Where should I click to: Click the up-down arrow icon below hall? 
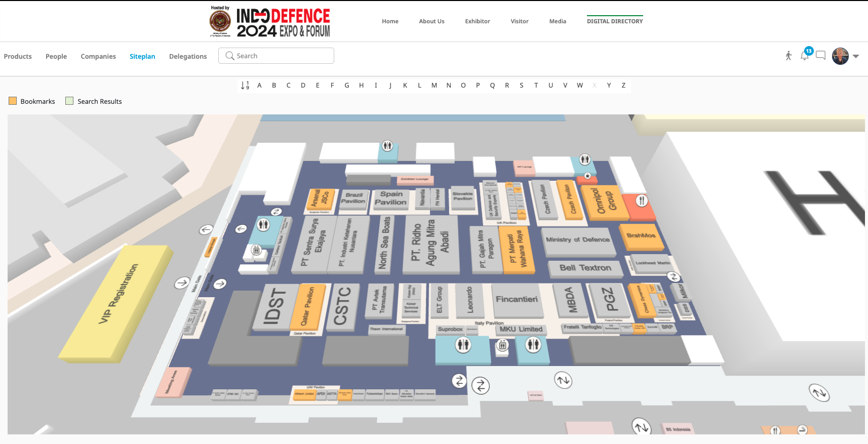[563, 380]
